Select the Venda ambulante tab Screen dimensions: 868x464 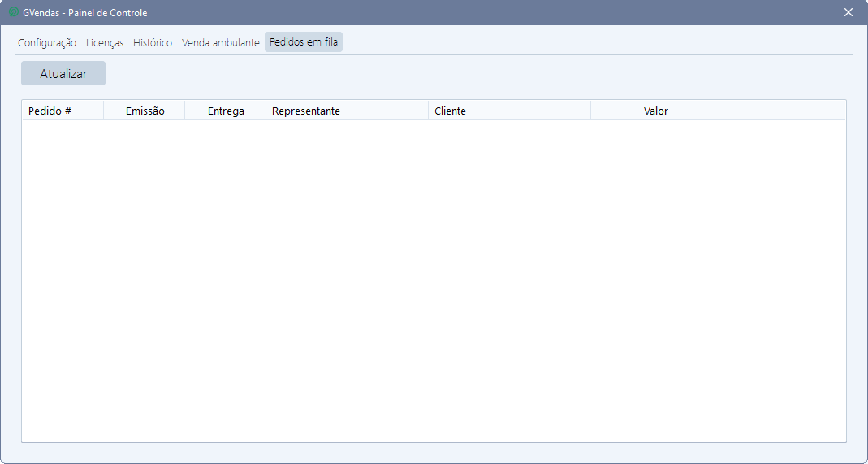[x=221, y=42]
